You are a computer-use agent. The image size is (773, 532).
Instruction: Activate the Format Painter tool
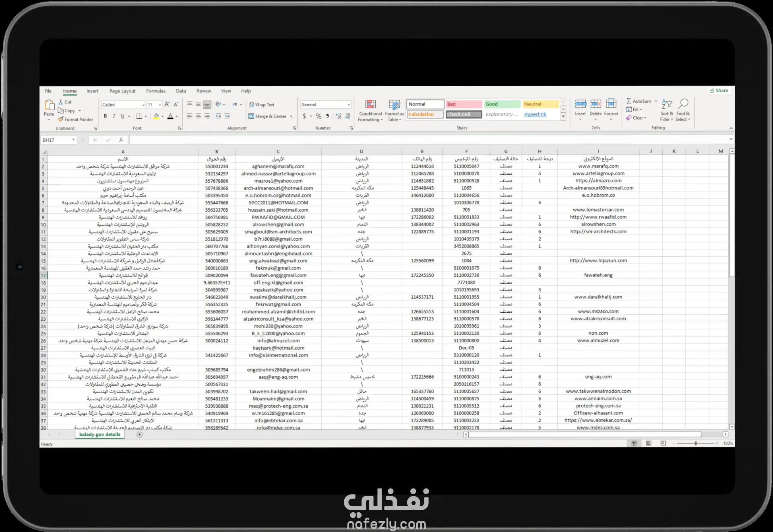pos(75,120)
